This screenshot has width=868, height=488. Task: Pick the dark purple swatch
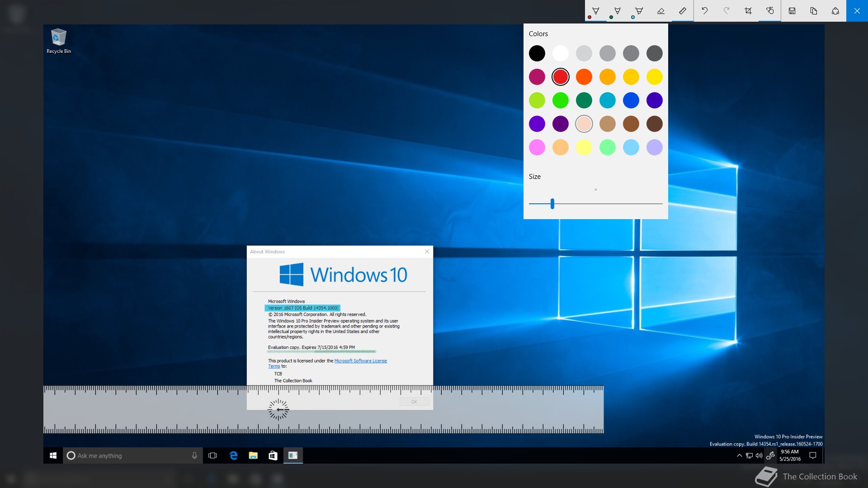click(561, 124)
